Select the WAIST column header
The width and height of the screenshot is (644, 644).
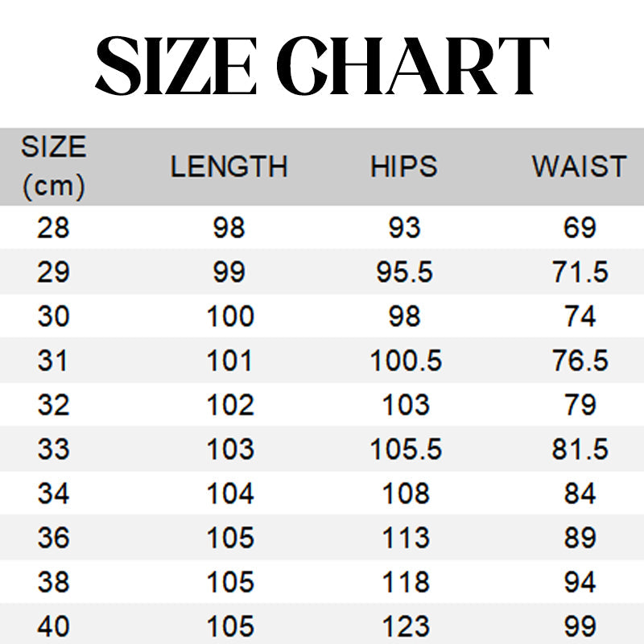(579, 167)
